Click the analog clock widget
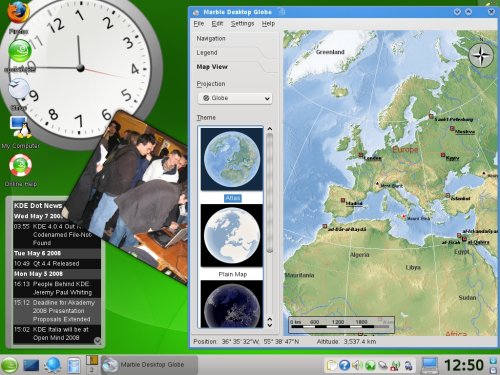This screenshot has width=500, height=375. click(80, 68)
